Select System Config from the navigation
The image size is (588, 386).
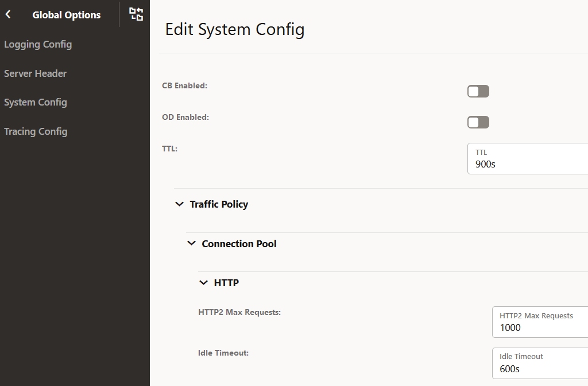[35, 102]
